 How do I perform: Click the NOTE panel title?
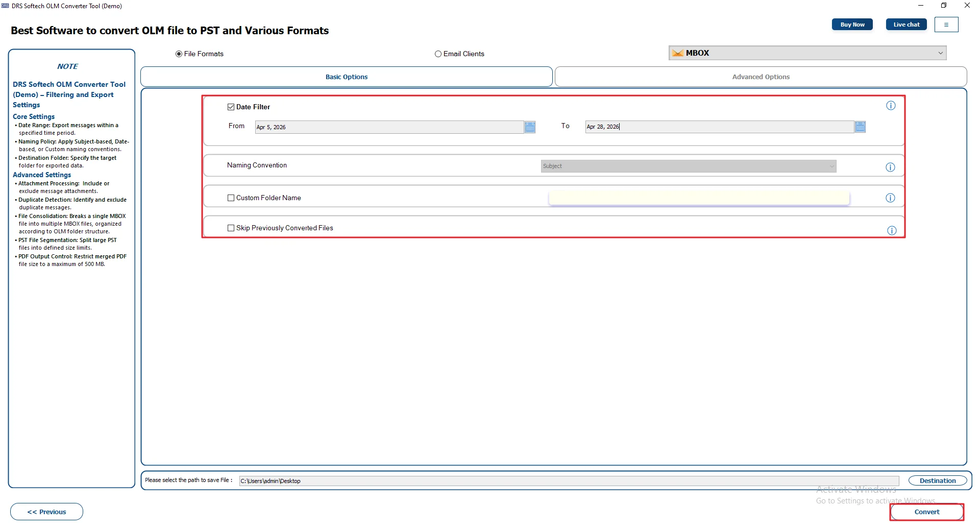tap(67, 66)
